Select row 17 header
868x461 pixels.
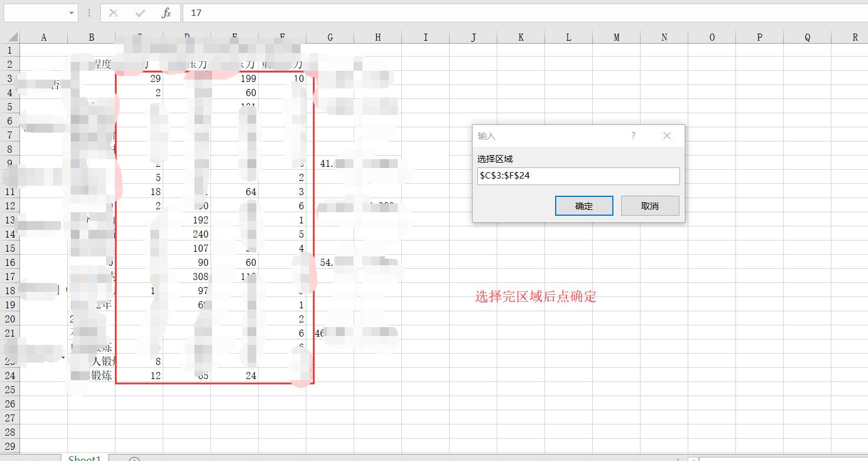10,276
